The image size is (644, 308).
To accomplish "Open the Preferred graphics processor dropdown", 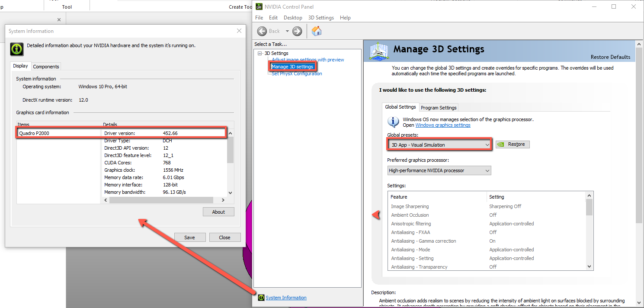I will (x=439, y=170).
